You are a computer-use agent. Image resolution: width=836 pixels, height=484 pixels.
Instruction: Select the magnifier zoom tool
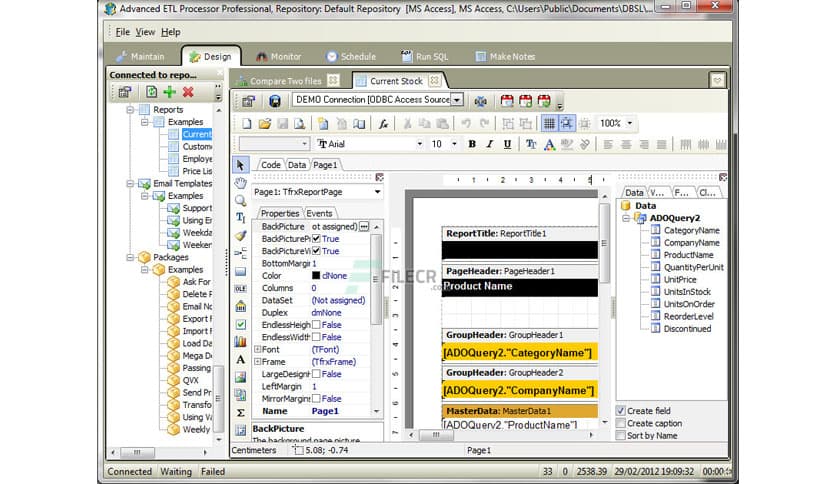coord(240,200)
